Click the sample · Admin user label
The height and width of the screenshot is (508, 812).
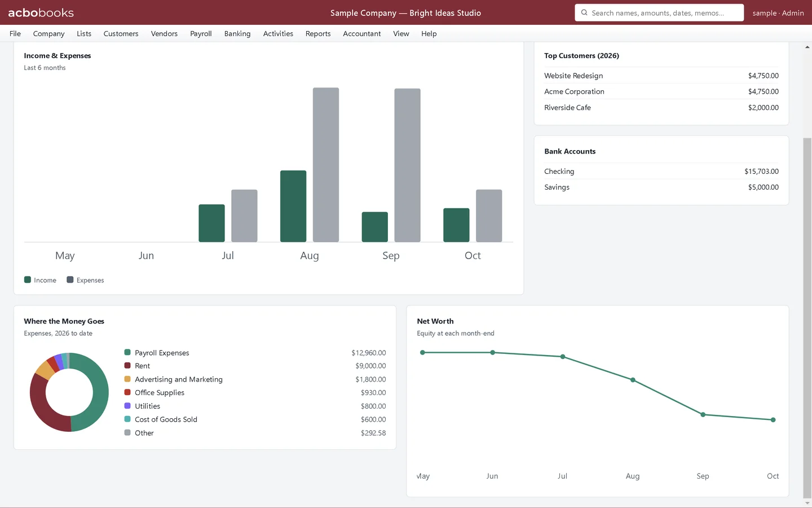point(778,12)
